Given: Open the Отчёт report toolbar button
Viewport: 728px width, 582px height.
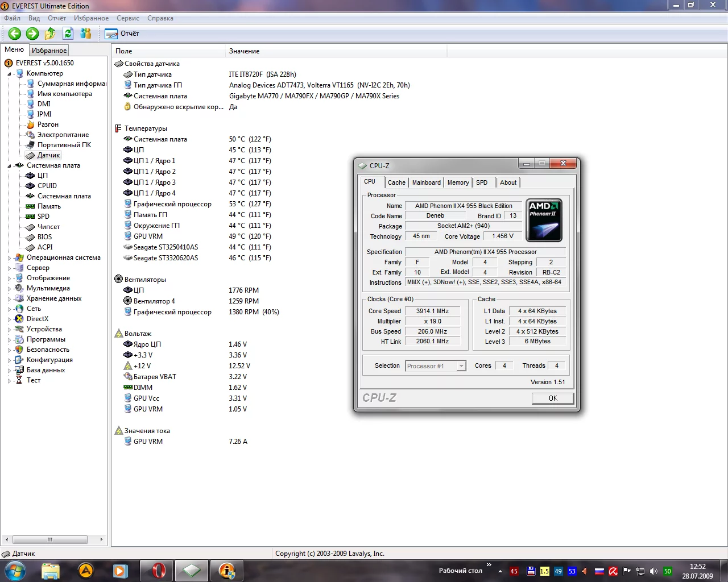Looking at the screenshot, I should click(122, 34).
